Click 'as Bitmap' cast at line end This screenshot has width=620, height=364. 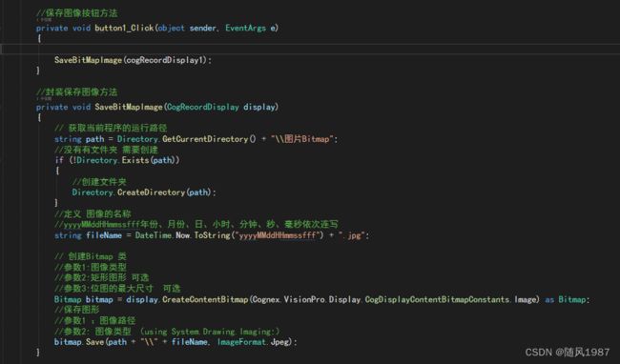point(566,299)
